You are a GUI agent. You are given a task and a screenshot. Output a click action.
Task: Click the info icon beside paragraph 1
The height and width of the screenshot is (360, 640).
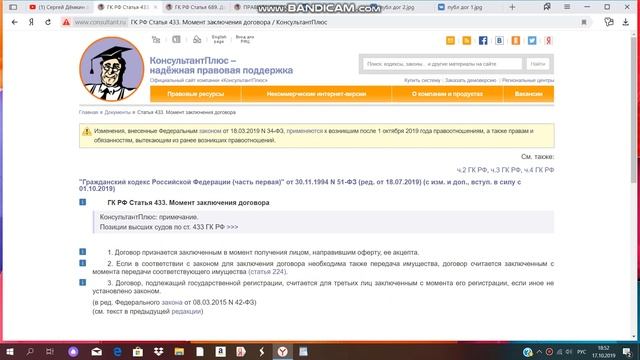tap(82, 252)
